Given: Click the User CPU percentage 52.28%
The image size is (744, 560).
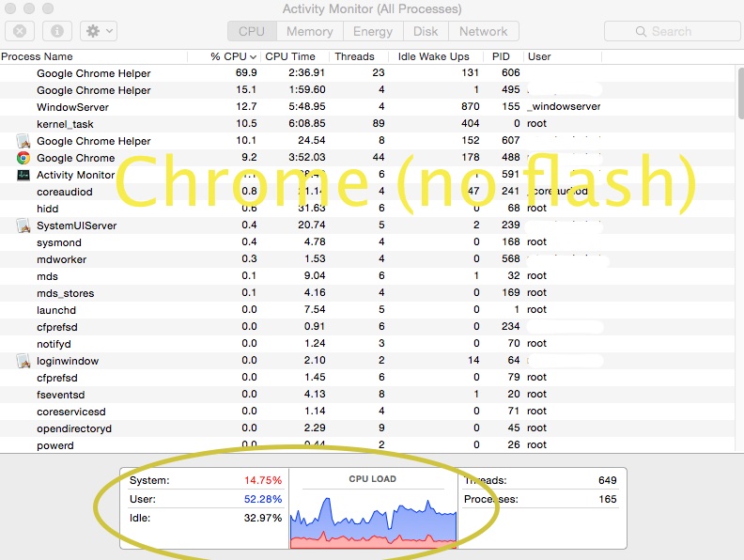Looking at the screenshot, I should 263,499.
